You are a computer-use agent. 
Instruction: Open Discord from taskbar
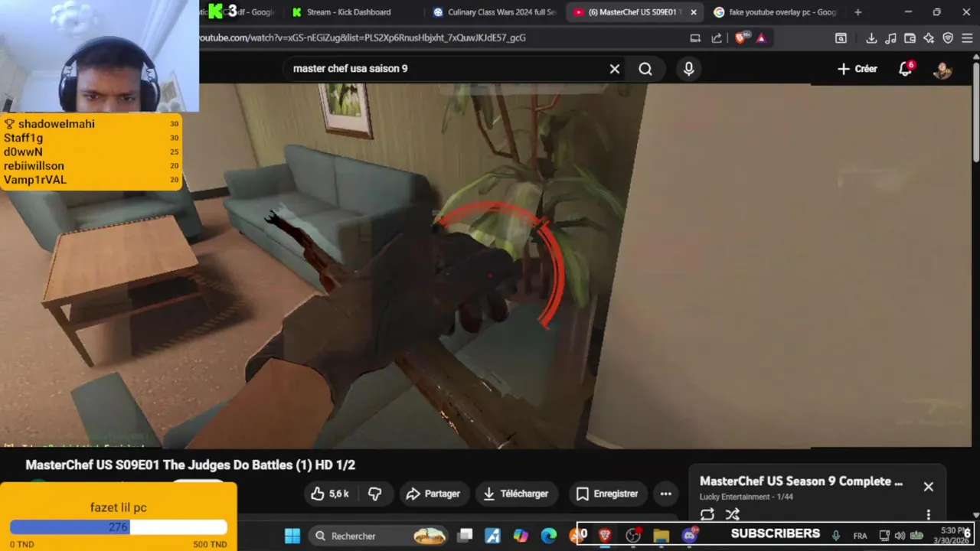tap(690, 536)
